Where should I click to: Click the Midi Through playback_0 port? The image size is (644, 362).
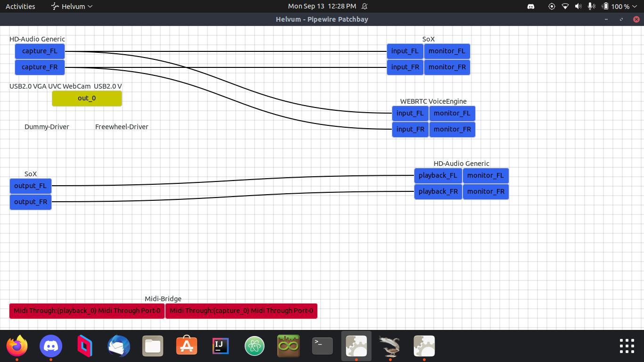point(86,311)
